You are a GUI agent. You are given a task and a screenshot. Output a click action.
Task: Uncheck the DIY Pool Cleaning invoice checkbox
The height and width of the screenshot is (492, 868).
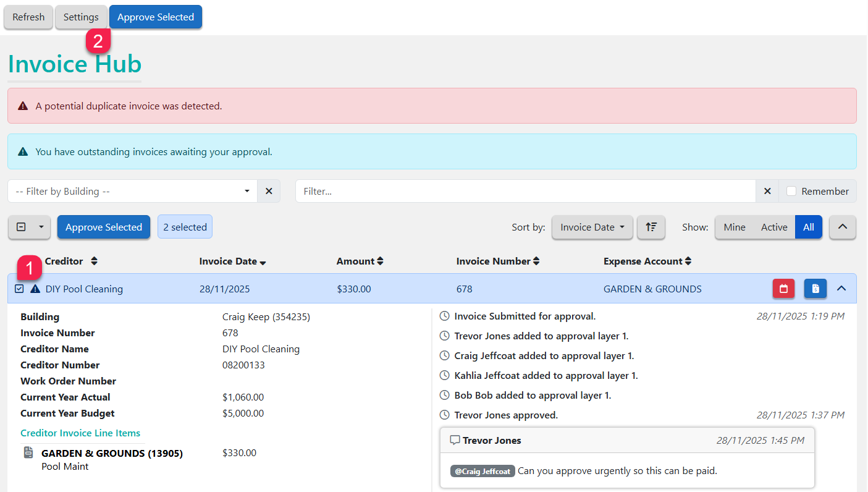19,289
